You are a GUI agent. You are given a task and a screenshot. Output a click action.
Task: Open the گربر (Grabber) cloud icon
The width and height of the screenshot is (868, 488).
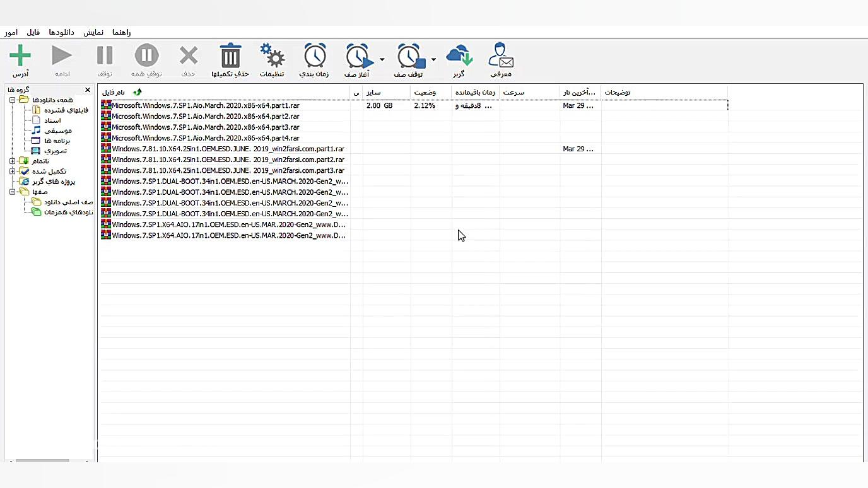pyautogui.click(x=459, y=55)
